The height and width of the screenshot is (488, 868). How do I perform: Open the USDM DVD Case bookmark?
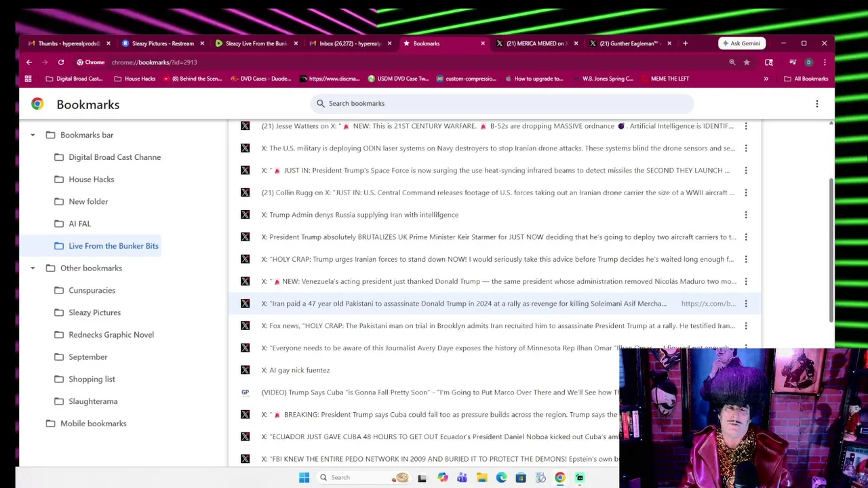click(x=398, y=79)
